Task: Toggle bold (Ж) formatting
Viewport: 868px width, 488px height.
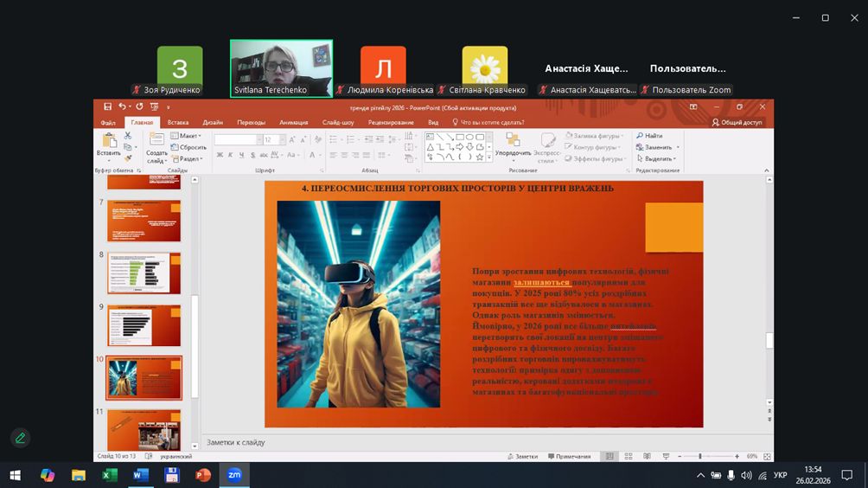Action: [220, 155]
